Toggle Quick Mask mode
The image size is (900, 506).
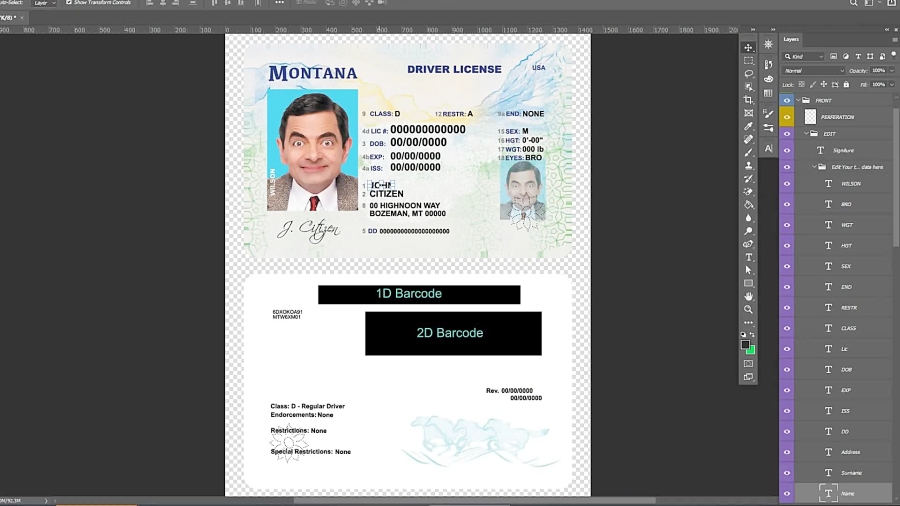click(x=748, y=364)
